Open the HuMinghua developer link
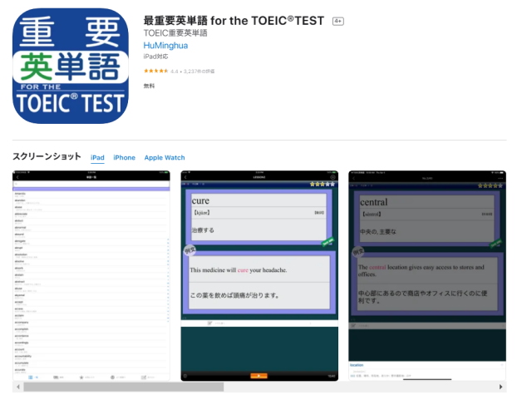This screenshot has height=400, width=532. click(165, 46)
